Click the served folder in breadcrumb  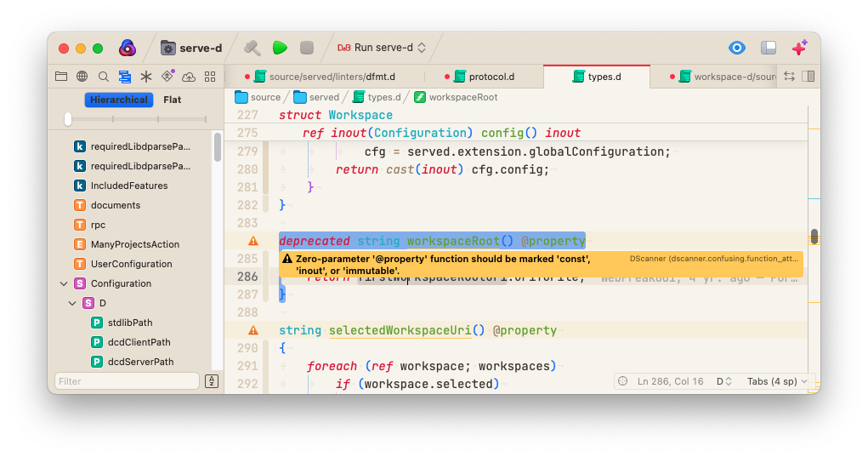pos(316,98)
